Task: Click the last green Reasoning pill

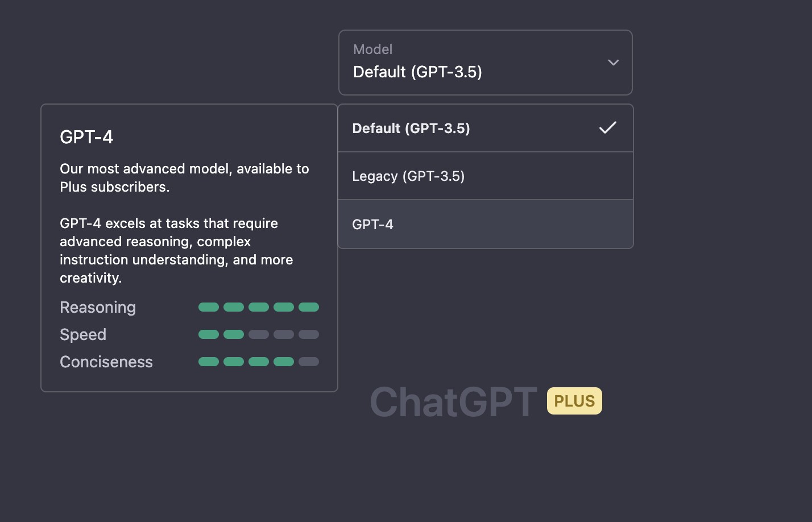Action: 309,307
